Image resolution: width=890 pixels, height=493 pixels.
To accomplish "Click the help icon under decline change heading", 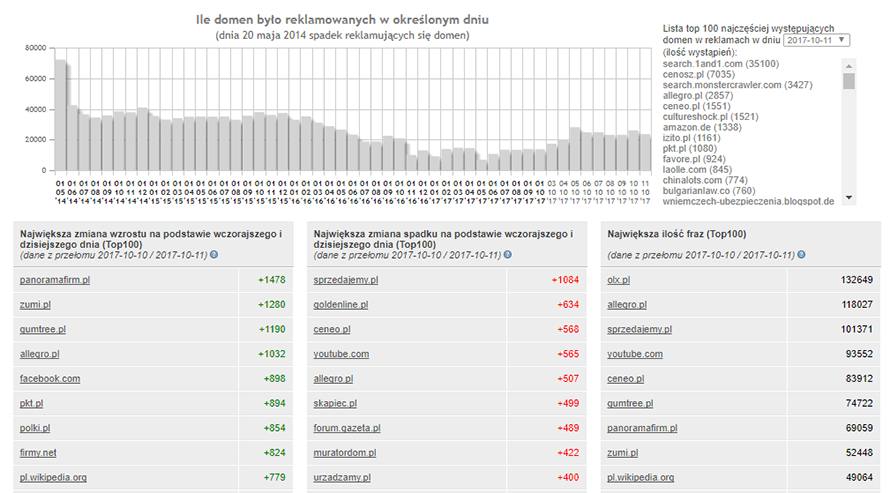I will click(x=507, y=255).
